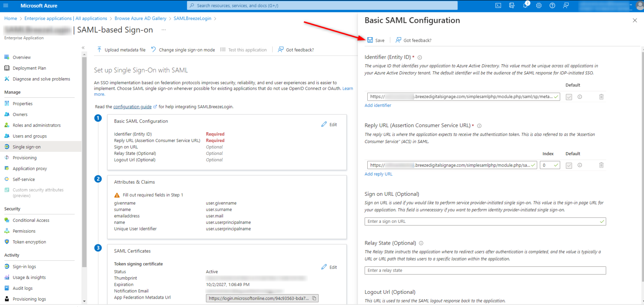This screenshot has height=307, width=644.
Task: Click the Add reply URL link
Action: click(x=378, y=174)
